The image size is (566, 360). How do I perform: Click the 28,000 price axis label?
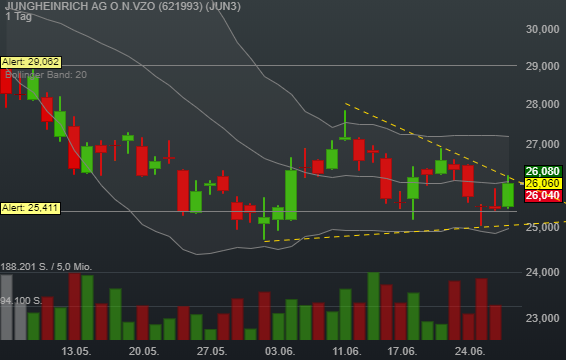543,104
